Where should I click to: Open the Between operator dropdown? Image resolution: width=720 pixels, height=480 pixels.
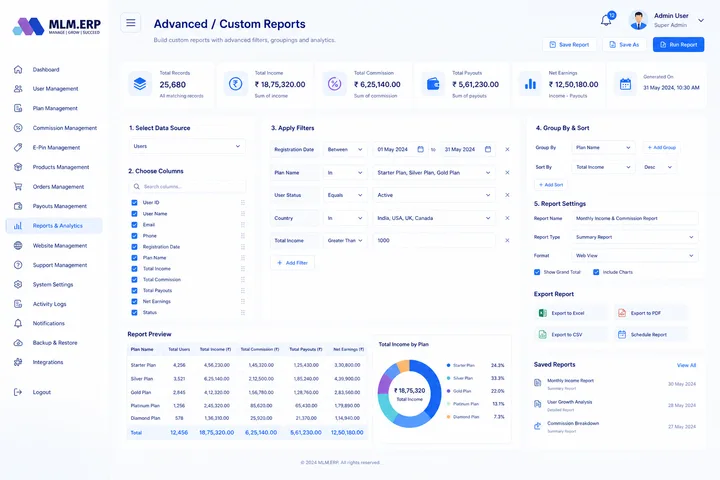[345, 149]
